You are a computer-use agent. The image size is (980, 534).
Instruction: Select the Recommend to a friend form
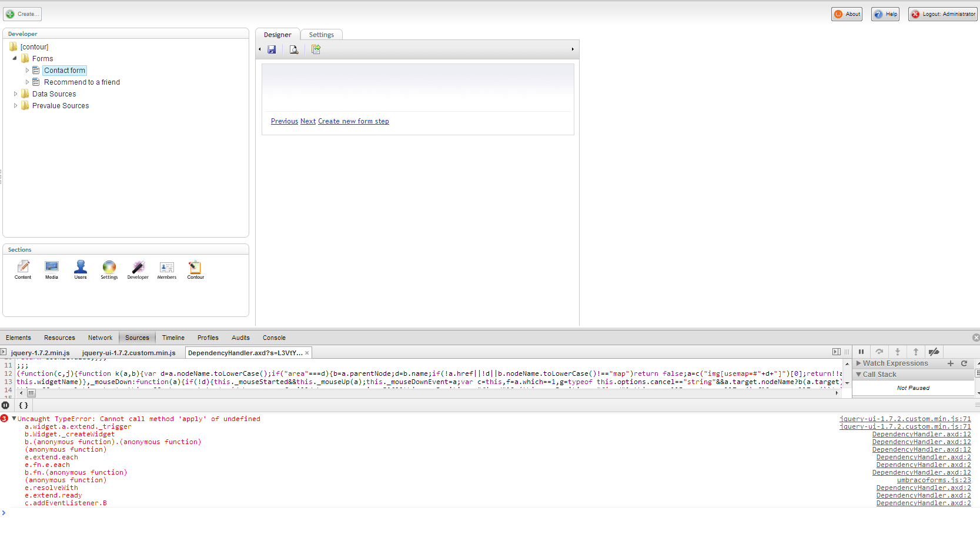[82, 82]
